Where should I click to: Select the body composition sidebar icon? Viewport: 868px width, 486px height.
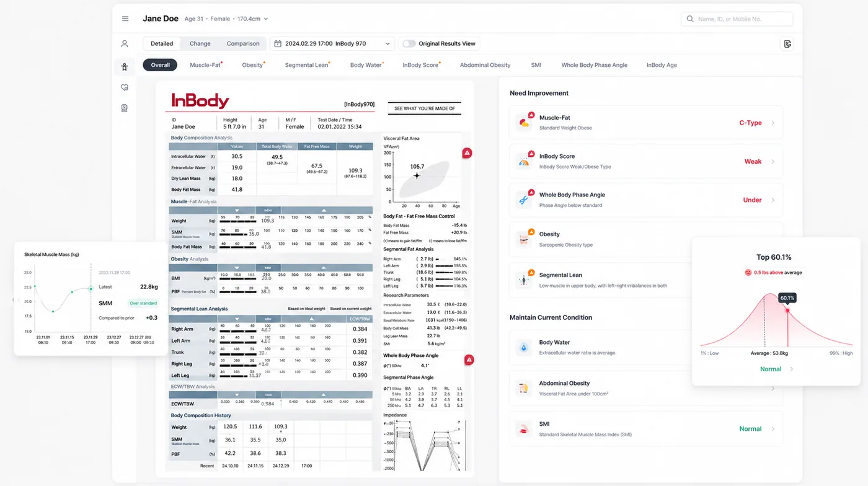click(125, 67)
